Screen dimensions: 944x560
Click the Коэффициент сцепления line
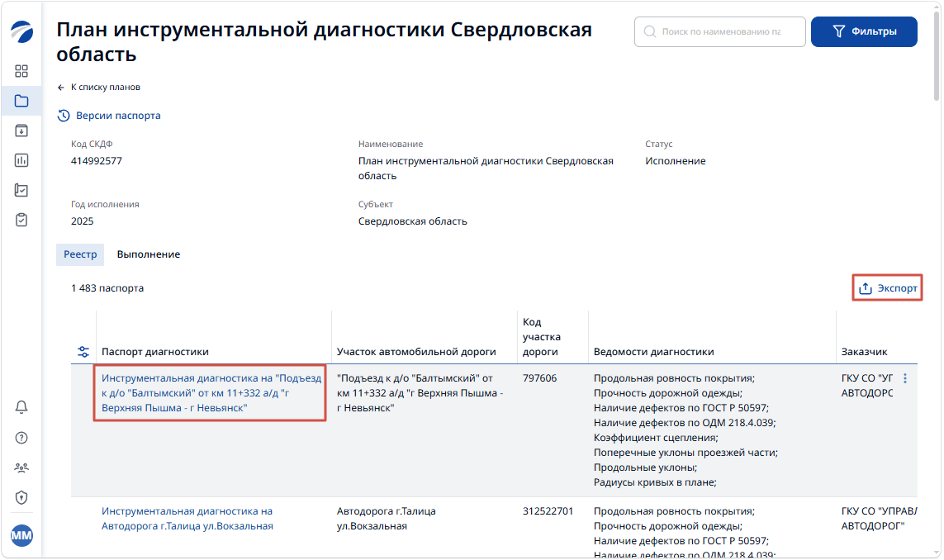(x=656, y=438)
